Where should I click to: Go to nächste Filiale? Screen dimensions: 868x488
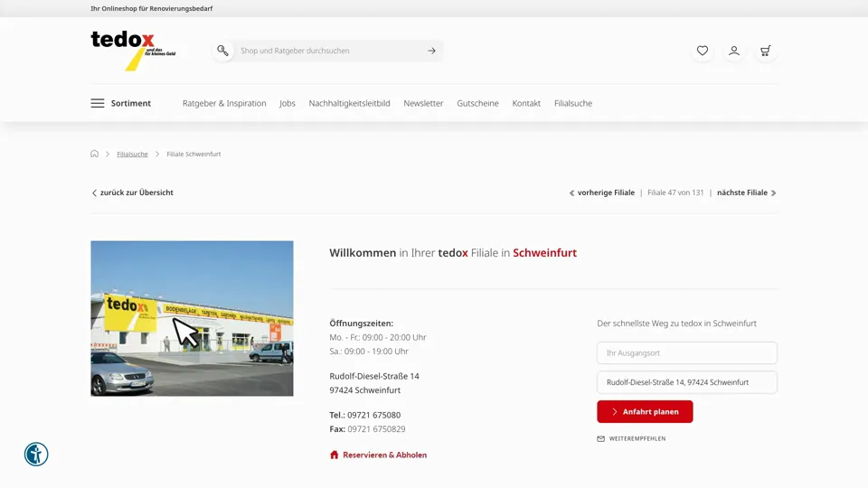[747, 192]
